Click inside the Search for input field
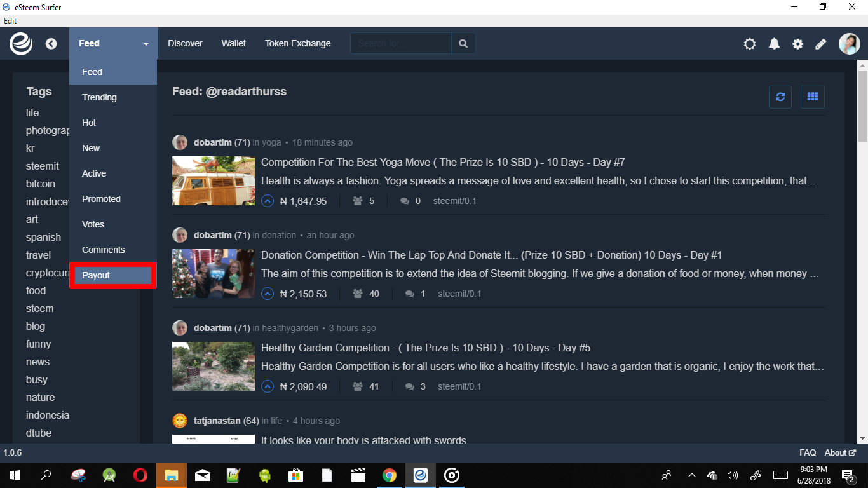 [x=400, y=43]
